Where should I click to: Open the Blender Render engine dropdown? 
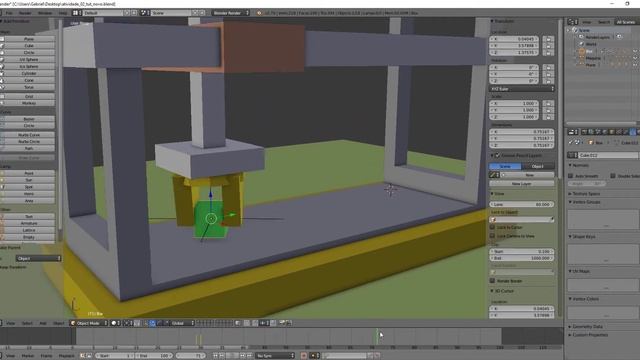point(231,13)
